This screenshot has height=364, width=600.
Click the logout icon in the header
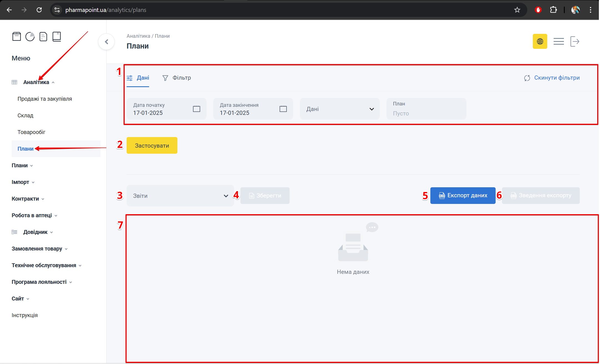click(x=574, y=42)
